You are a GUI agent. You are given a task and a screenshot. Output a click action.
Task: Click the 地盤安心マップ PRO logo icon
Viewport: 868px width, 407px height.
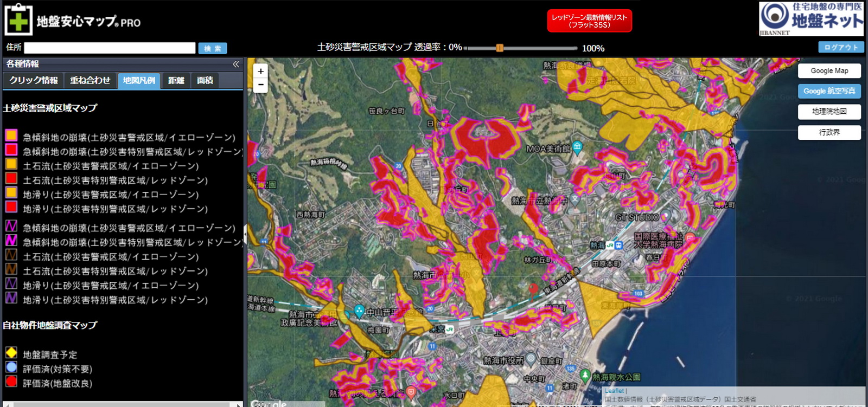tap(18, 21)
